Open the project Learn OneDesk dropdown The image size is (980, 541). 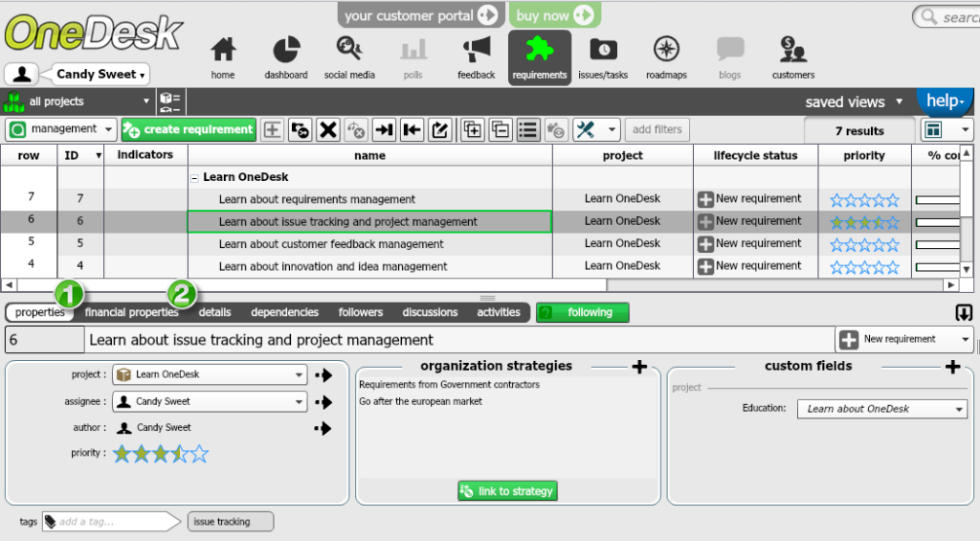(x=210, y=374)
